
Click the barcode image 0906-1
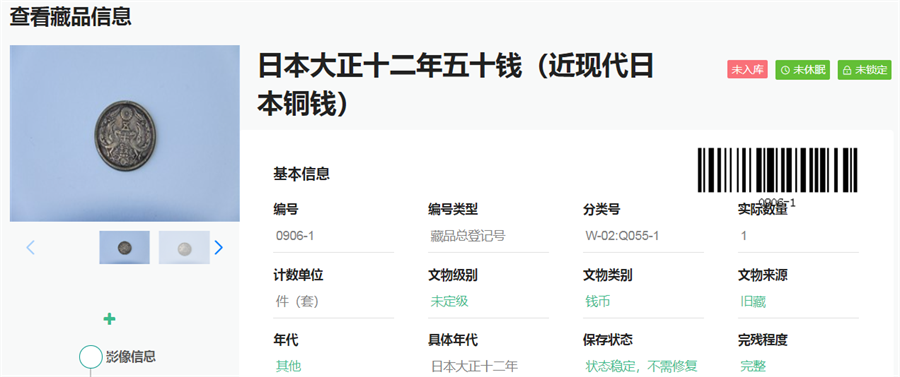pos(777,176)
